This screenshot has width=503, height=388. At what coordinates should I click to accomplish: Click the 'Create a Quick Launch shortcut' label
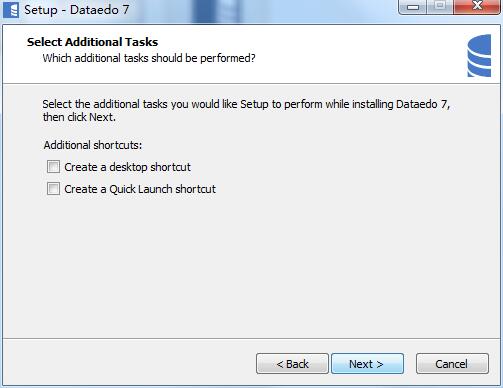point(140,189)
